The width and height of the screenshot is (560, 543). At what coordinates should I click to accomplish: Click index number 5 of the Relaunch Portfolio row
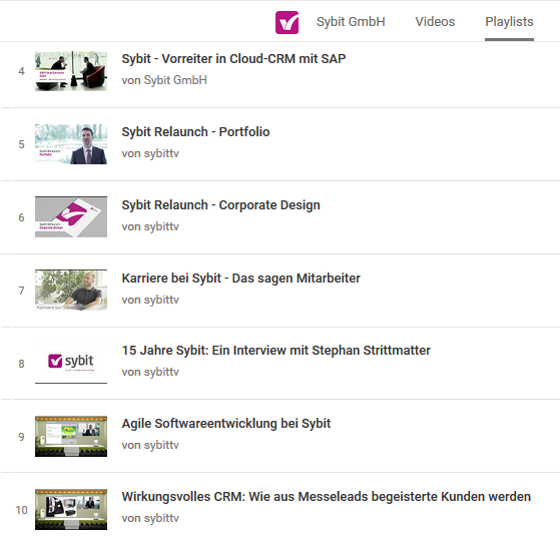pyautogui.click(x=21, y=144)
